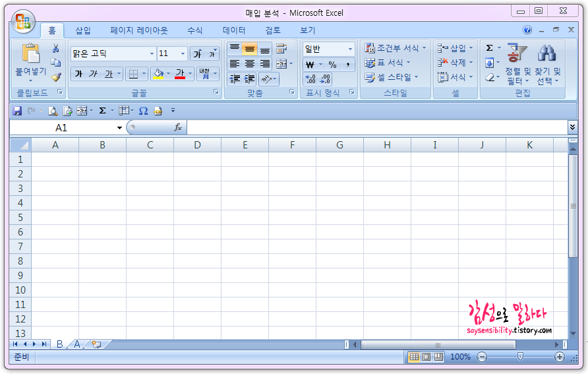The image size is (588, 374).
Task: Click the Paste (붙여넣기) clipboard icon
Action: coord(31,53)
